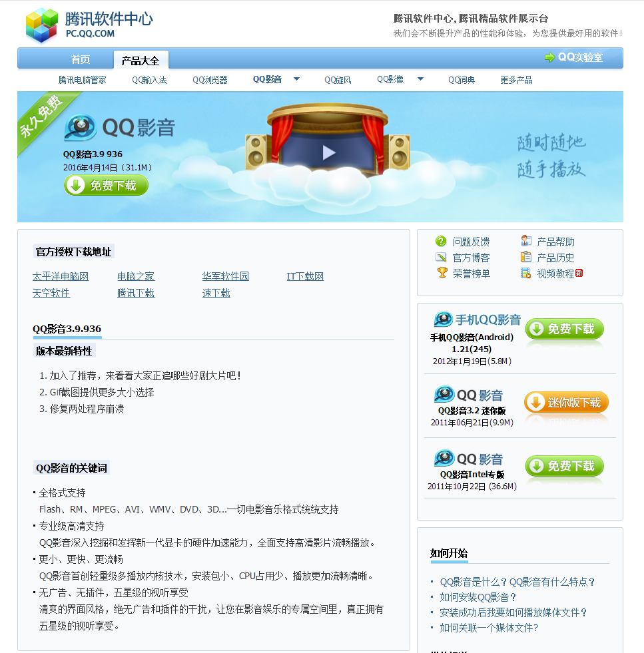This screenshot has height=653, width=644.
Task: Open the 产品帮助 link
Action: click(555, 242)
